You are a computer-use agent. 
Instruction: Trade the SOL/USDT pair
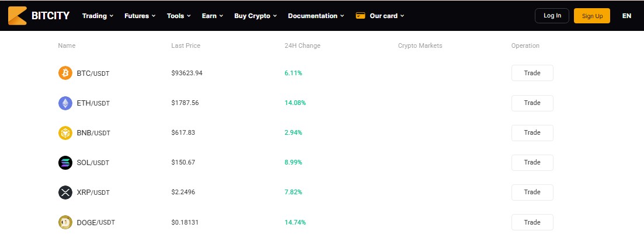pyautogui.click(x=532, y=163)
